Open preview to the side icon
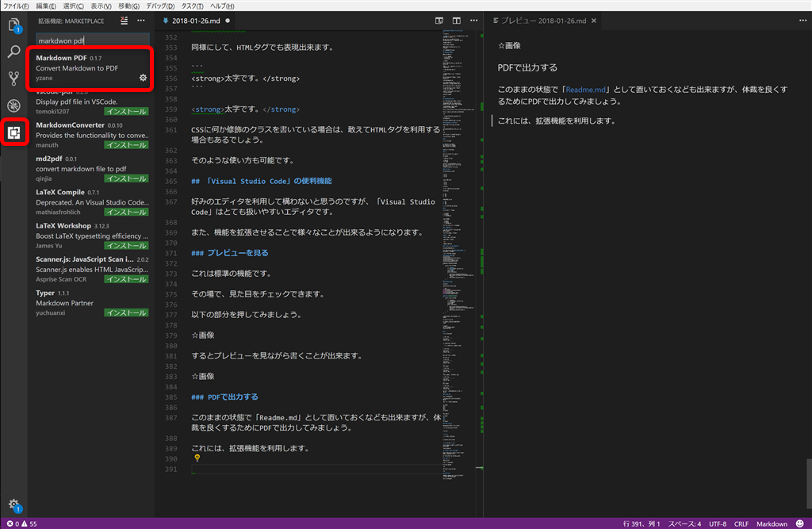 point(439,21)
